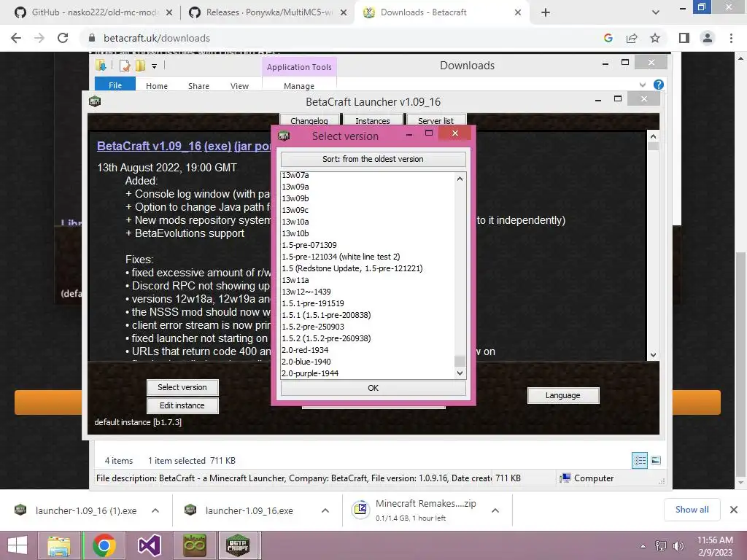Click changelog scrollbar up arrow
Image resolution: width=747 pixels, height=560 pixels.
[653, 136]
